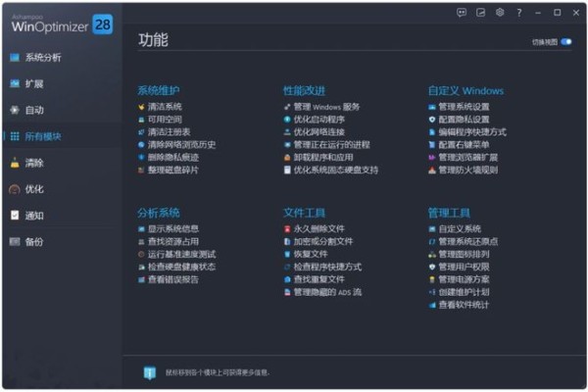Viewport: 588px width, 392px height.
Task: Toggle the 切换视图 switch
Action: [566, 42]
